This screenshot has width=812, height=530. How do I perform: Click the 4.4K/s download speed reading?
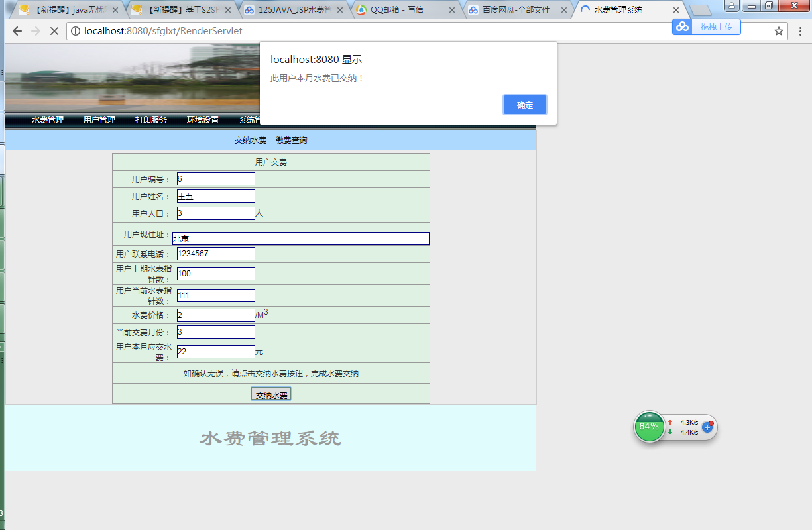coord(689,432)
